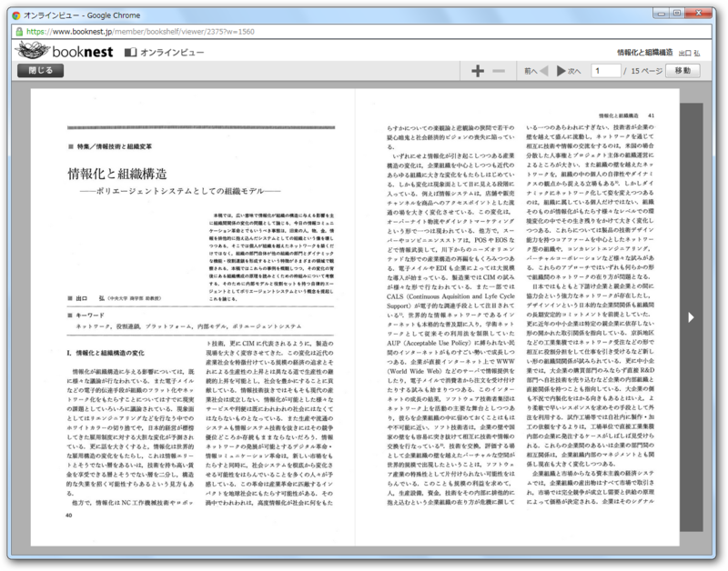The image size is (728, 571).
Task: Click the Chrome window icon in title bar
Action: click(16, 15)
